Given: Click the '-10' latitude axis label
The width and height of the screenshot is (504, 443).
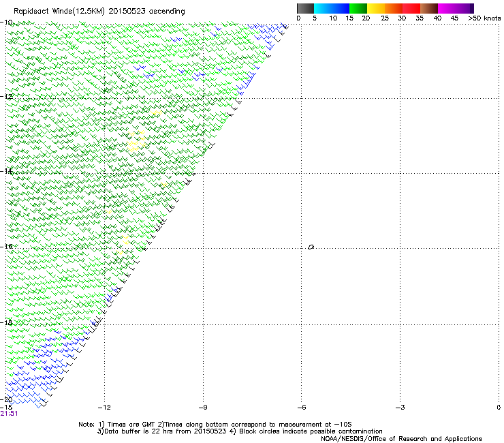Looking at the screenshot, I should (x=6, y=22).
